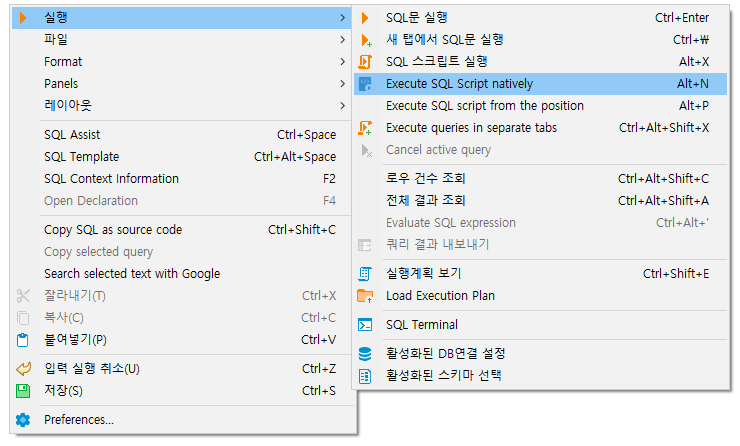Image resolution: width=740 pixels, height=446 pixels.
Task: Choose 저장(S) menu item
Action: tap(181, 391)
